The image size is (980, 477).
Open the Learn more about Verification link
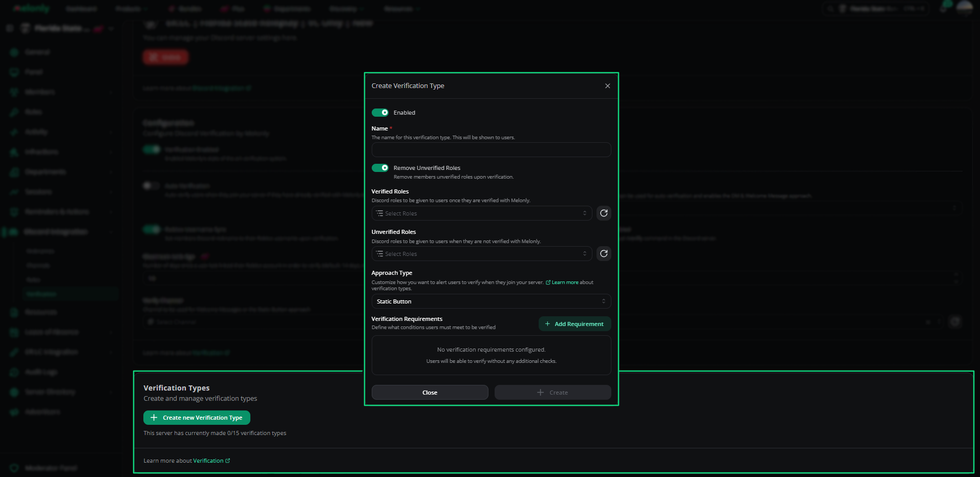(211, 461)
